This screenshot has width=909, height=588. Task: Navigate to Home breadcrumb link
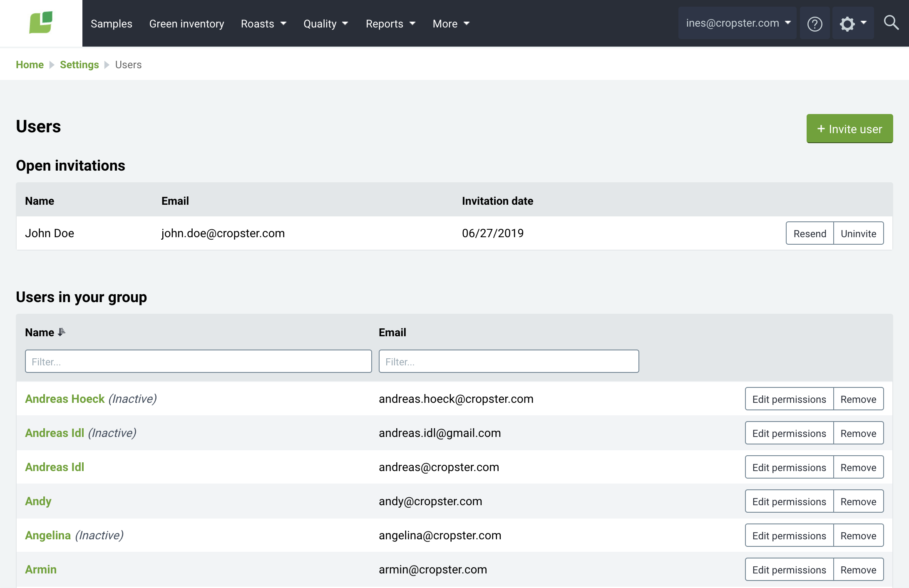(x=30, y=65)
